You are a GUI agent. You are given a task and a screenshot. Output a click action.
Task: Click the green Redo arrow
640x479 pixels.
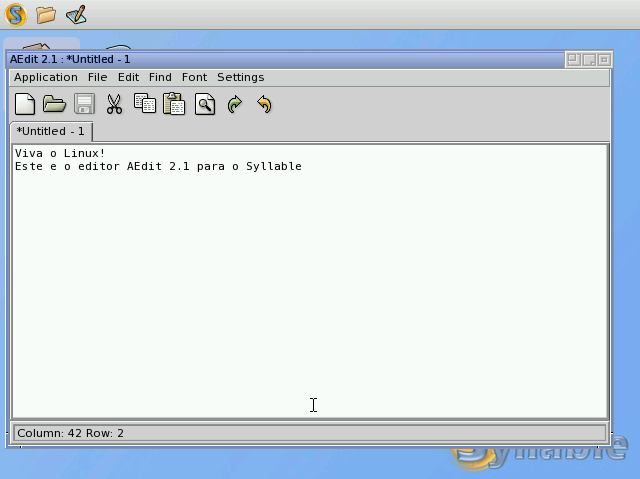(235, 104)
